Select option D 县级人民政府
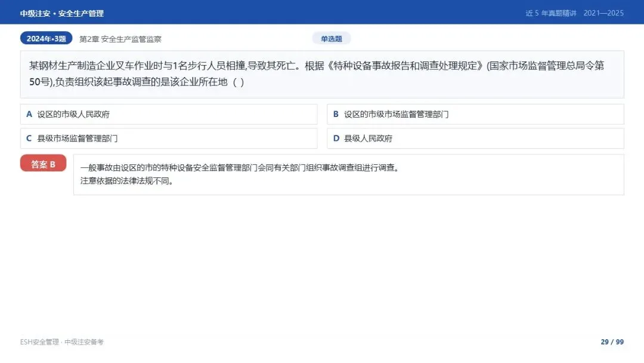This screenshot has height=363, width=644. 476,139
